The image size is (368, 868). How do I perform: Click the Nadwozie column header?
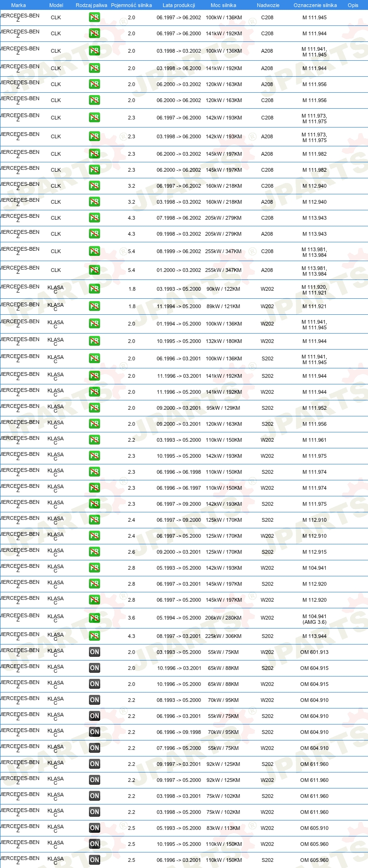268,5
